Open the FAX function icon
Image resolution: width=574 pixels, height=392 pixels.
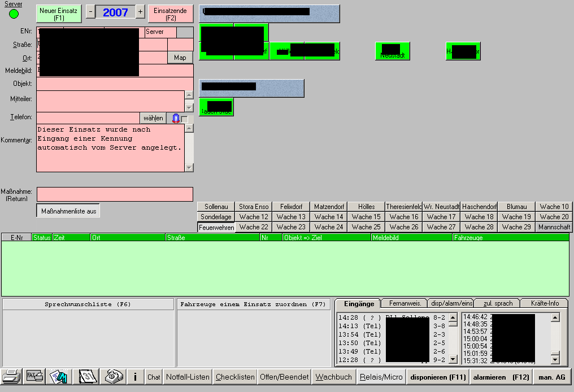click(x=34, y=377)
